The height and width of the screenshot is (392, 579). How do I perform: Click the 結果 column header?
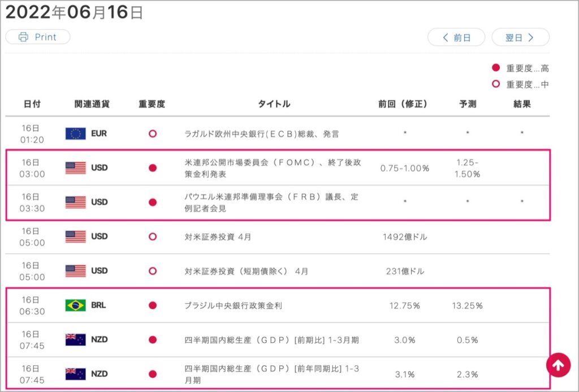tap(522, 104)
